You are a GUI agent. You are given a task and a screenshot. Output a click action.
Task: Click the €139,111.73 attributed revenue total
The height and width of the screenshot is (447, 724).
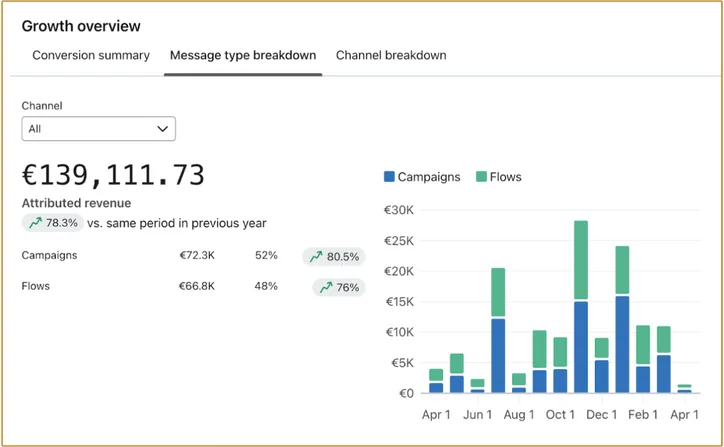[113, 175]
